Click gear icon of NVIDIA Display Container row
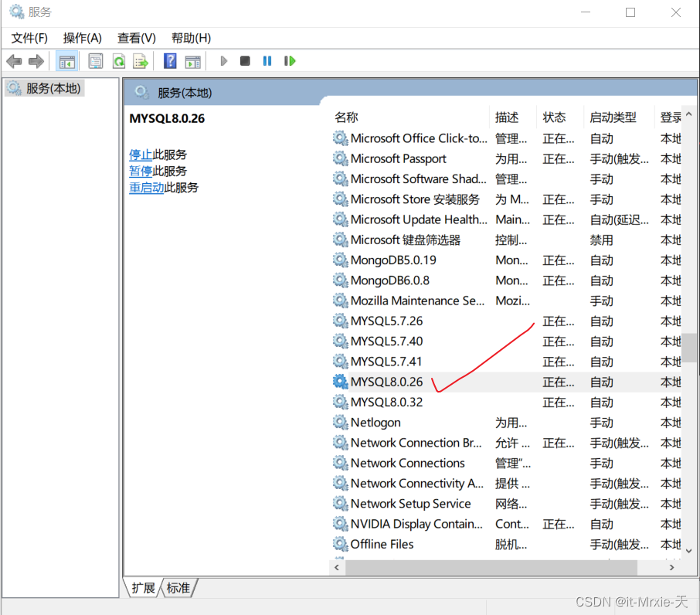The height and width of the screenshot is (615, 700). (340, 524)
